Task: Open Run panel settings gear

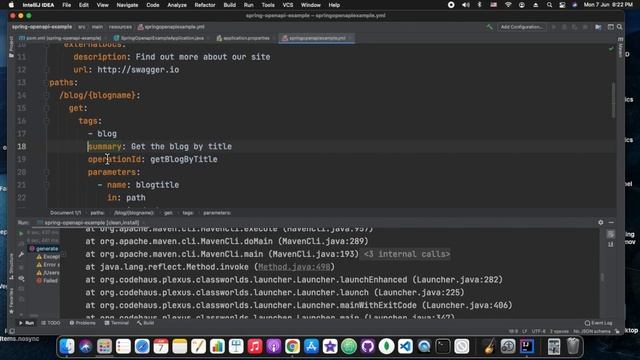Action: point(600,222)
